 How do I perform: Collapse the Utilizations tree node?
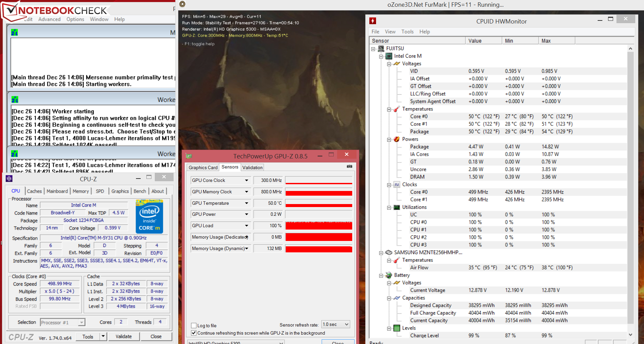point(389,207)
